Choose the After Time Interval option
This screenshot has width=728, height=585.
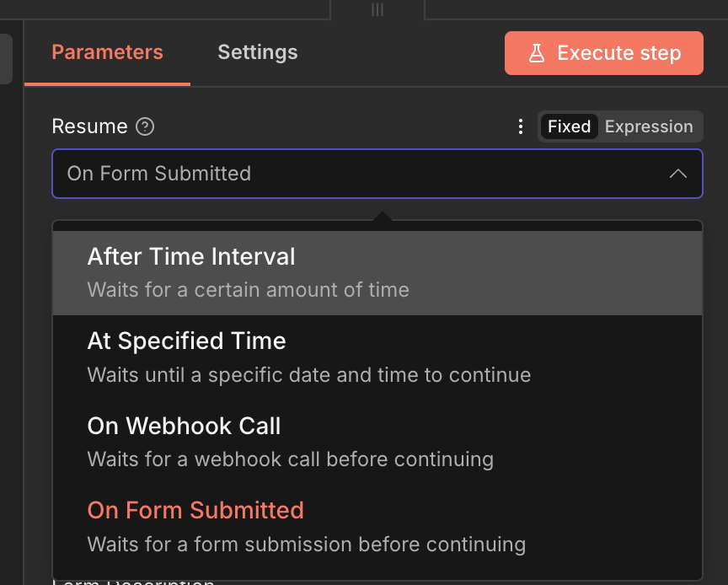[191, 256]
